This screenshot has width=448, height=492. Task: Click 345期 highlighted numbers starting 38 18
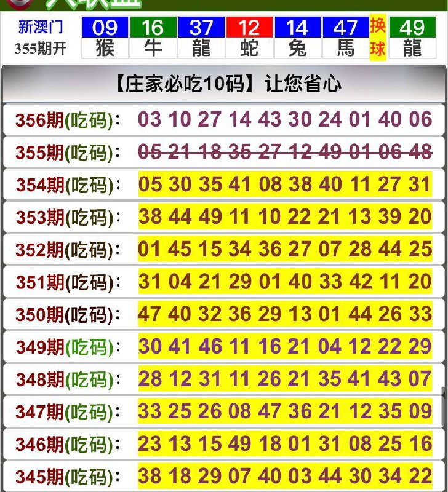pos(285,476)
